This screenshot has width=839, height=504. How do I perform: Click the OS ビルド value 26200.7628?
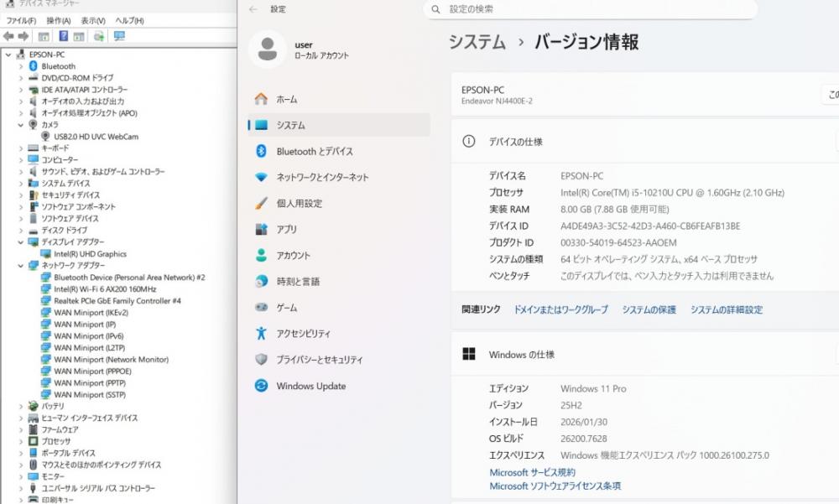point(584,439)
